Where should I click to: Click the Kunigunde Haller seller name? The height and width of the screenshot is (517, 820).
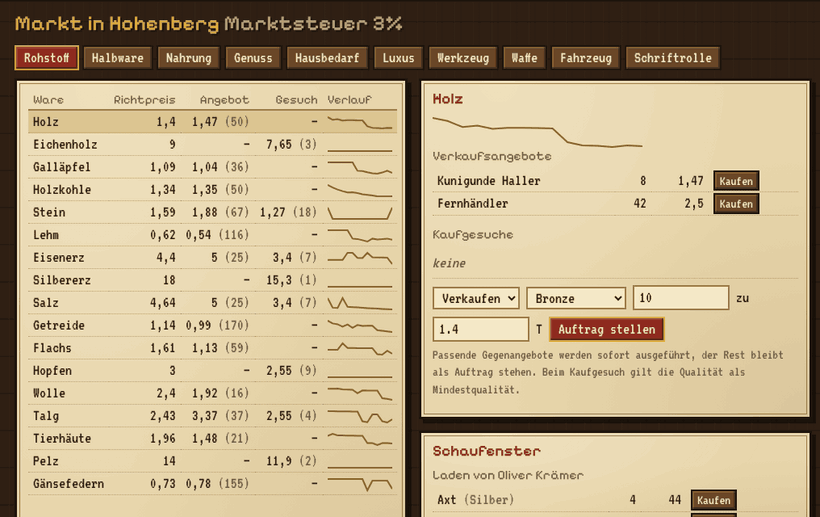(489, 181)
